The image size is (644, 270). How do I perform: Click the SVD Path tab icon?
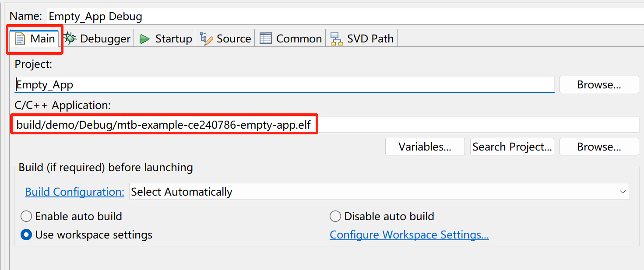click(x=337, y=39)
